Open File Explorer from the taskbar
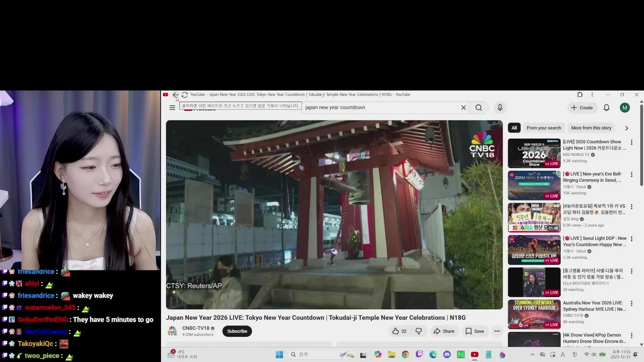The height and width of the screenshot is (362, 644). 391,354
